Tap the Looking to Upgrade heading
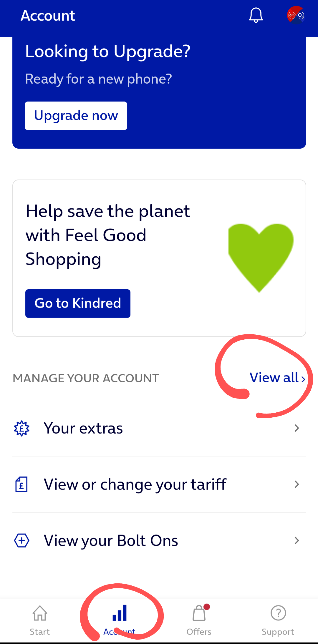Image resolution: width=318 pixels, height=644 pixels. coord(108,52)
